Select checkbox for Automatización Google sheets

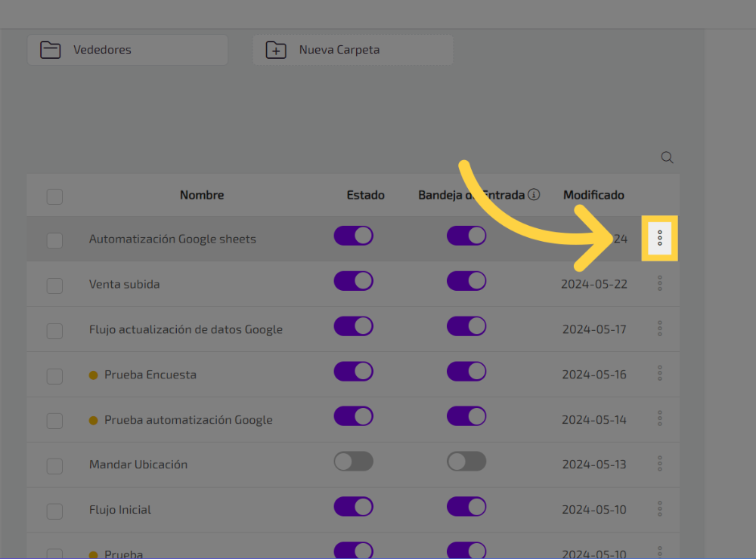coord(54,241)
